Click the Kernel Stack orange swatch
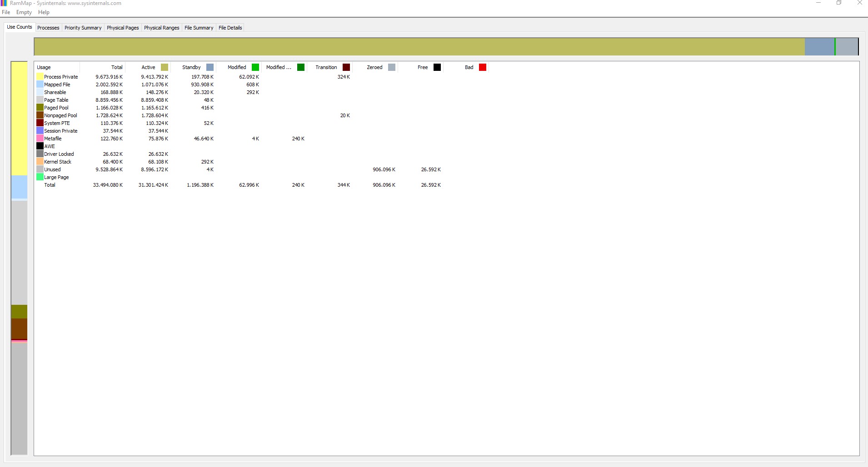868x467 pixels. click(x=40, y=162)
